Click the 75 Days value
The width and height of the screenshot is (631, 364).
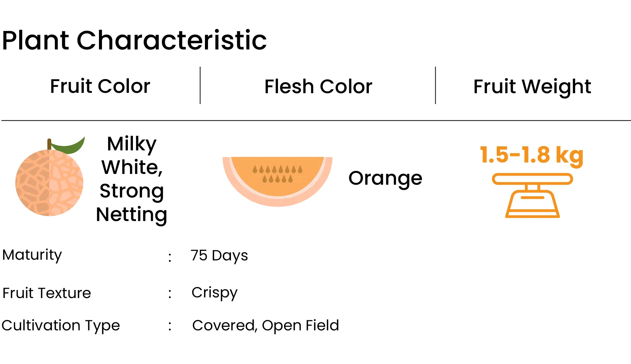[x=219, y=256]
